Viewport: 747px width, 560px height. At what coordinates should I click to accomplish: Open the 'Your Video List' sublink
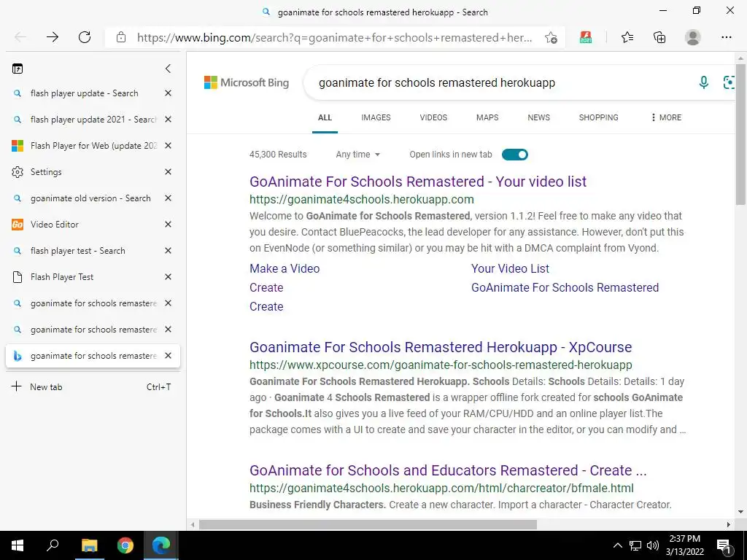pos(510,268)
